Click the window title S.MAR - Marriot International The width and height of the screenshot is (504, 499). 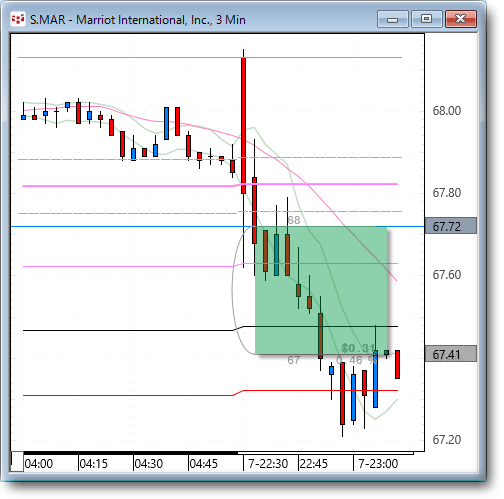138,20
